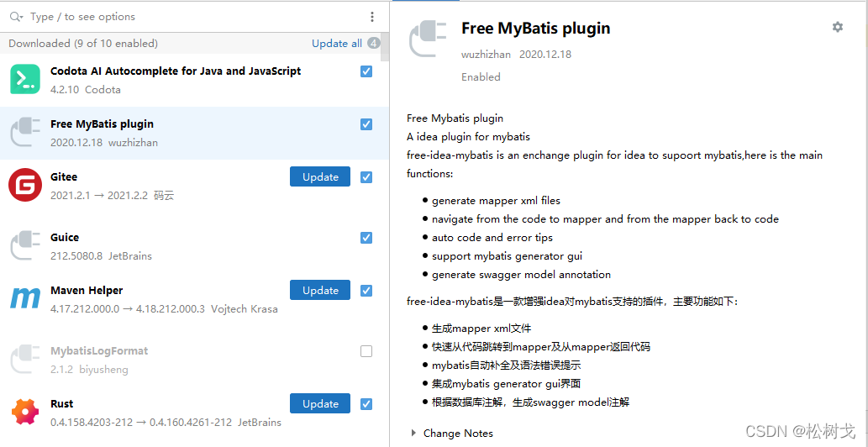The width and height of the screenshot is (868, 447).
Task: Click the update count badge 4
Action: click(x=374, y=43)
